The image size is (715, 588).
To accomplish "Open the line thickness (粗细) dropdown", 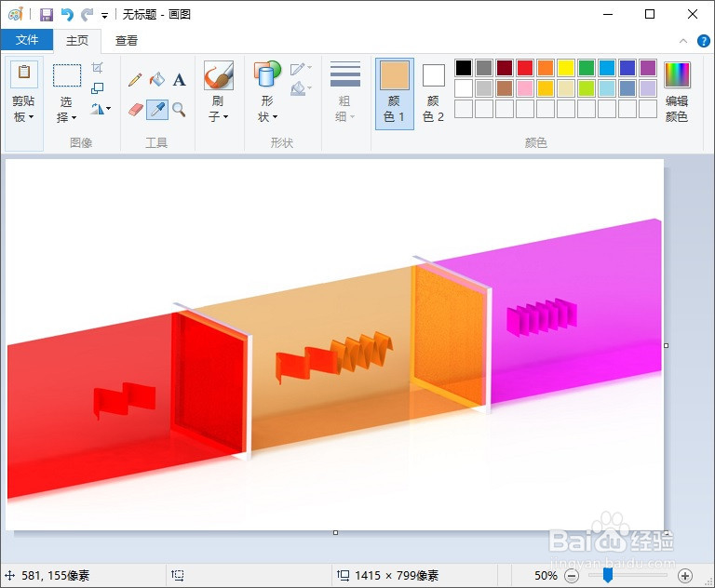I will tap(344, 92).
